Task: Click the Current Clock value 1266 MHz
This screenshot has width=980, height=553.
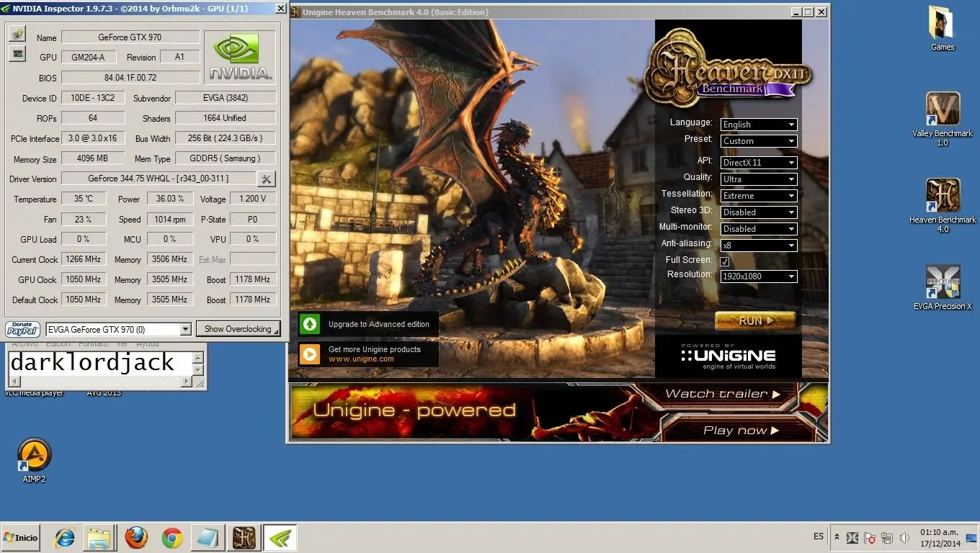Action: [x=84, y=259]
